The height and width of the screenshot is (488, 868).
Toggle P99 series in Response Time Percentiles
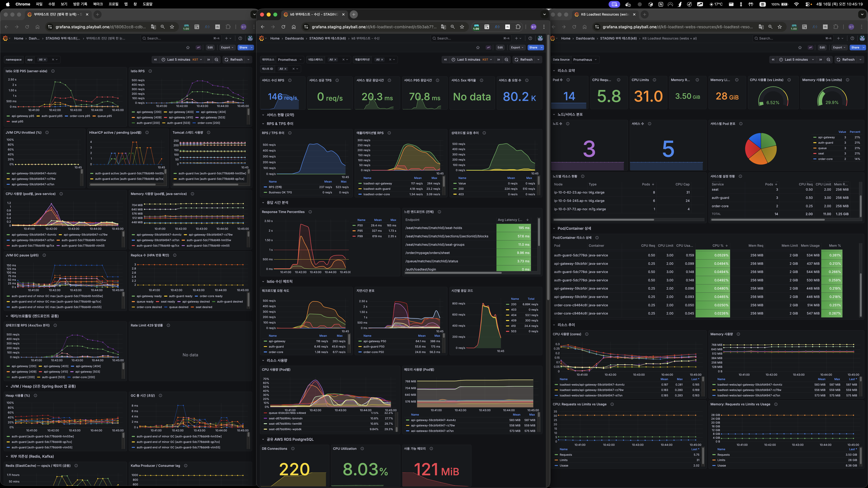pyautogui.click(x=360, y=236)
